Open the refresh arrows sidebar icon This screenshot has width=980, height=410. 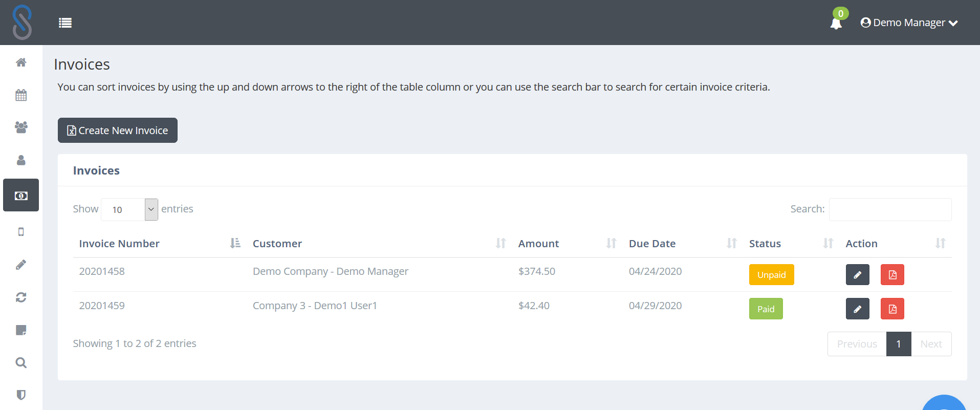point(21,297)
